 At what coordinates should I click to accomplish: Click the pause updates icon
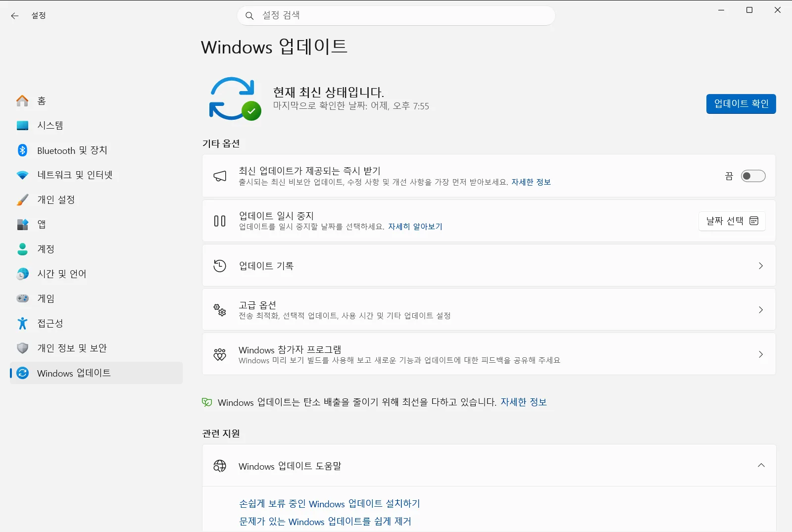(220, 221)
